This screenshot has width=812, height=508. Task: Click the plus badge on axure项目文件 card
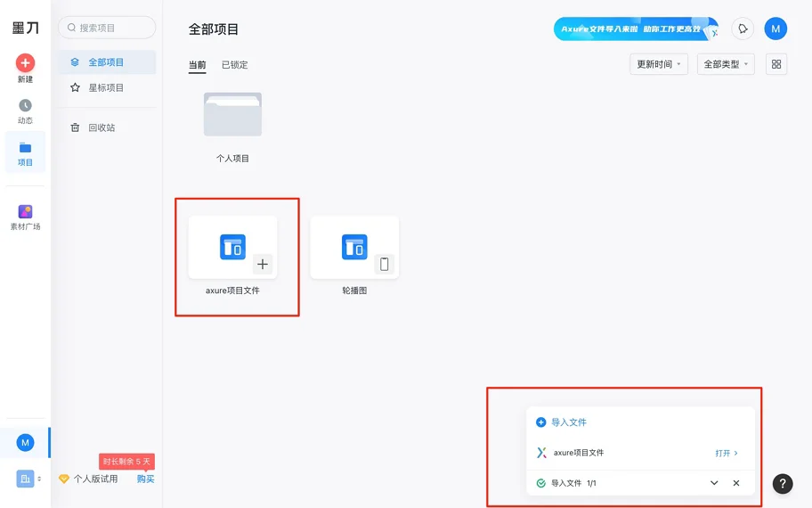[x=263, y=265]
